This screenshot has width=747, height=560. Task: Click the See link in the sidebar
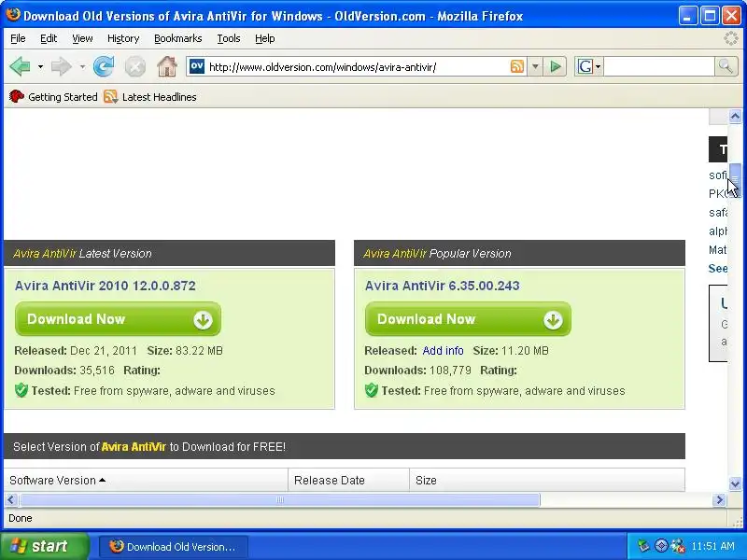tap(717, 269)
